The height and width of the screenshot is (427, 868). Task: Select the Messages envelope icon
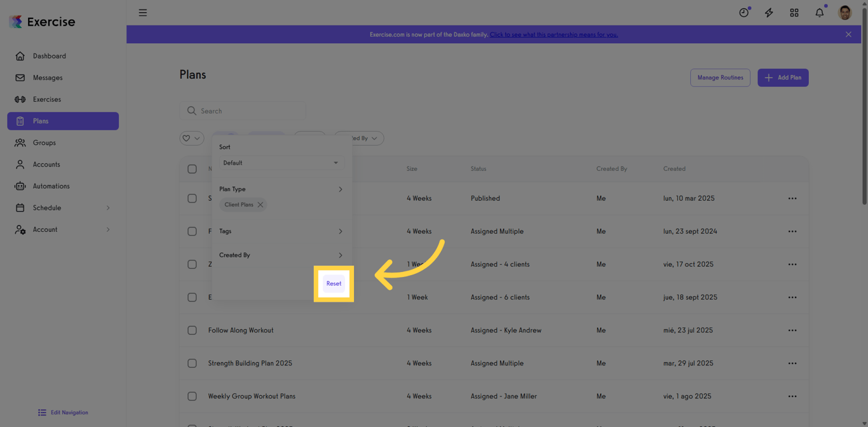click(20, 78)
